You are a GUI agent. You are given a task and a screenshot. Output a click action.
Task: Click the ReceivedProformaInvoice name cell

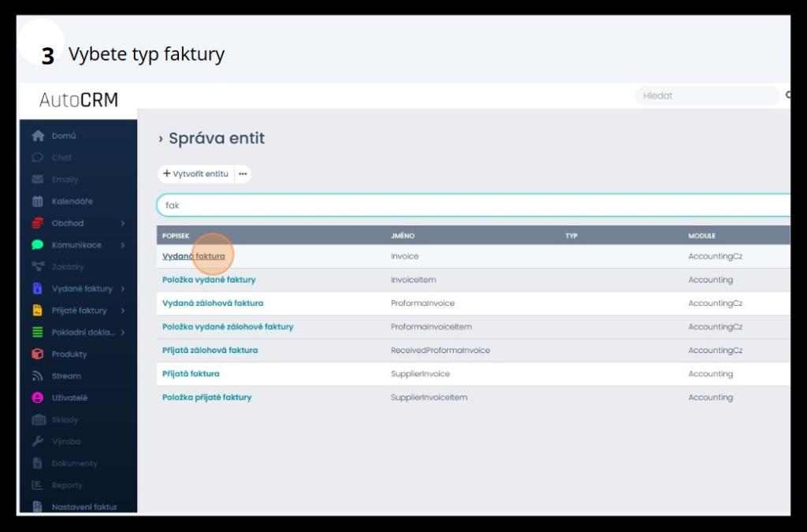tap(440, 351)
